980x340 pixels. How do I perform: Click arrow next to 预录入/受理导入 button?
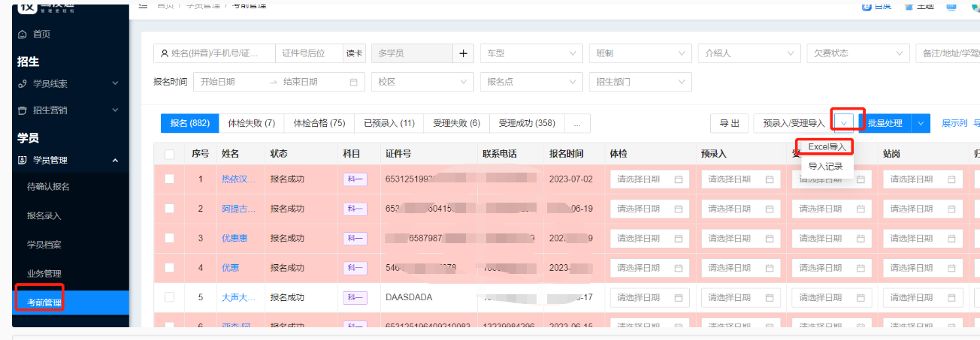point(844,123)
